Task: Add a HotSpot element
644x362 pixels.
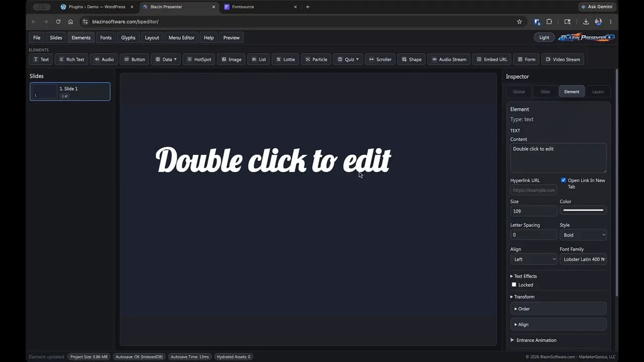Action: [199, 59]
